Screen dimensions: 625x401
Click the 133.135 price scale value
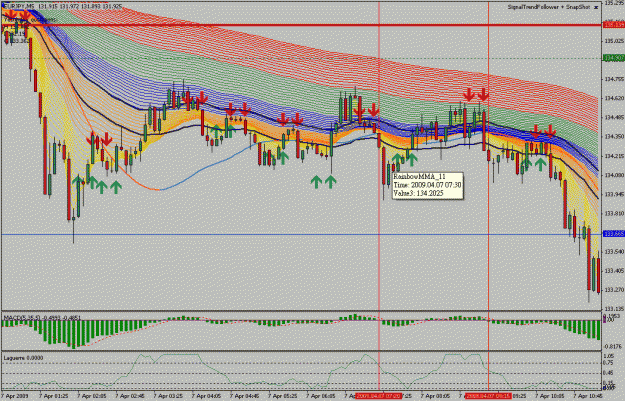(614, 309)
